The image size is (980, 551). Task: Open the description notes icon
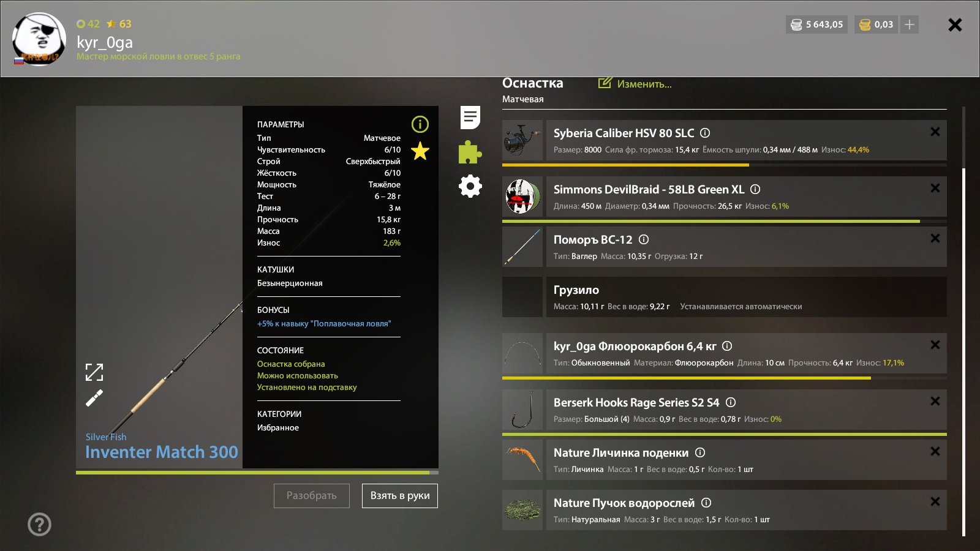(470, 118)
